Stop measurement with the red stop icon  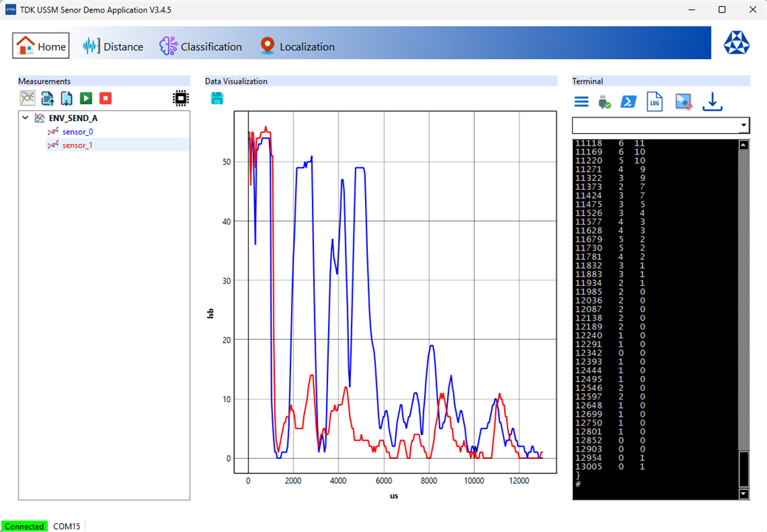click(x=106, y=98)
